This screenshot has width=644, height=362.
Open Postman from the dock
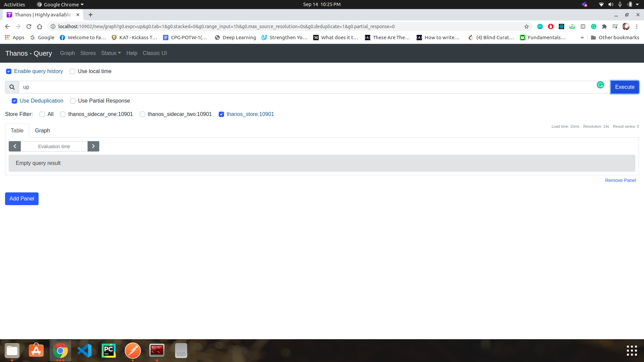coord(133,351)
